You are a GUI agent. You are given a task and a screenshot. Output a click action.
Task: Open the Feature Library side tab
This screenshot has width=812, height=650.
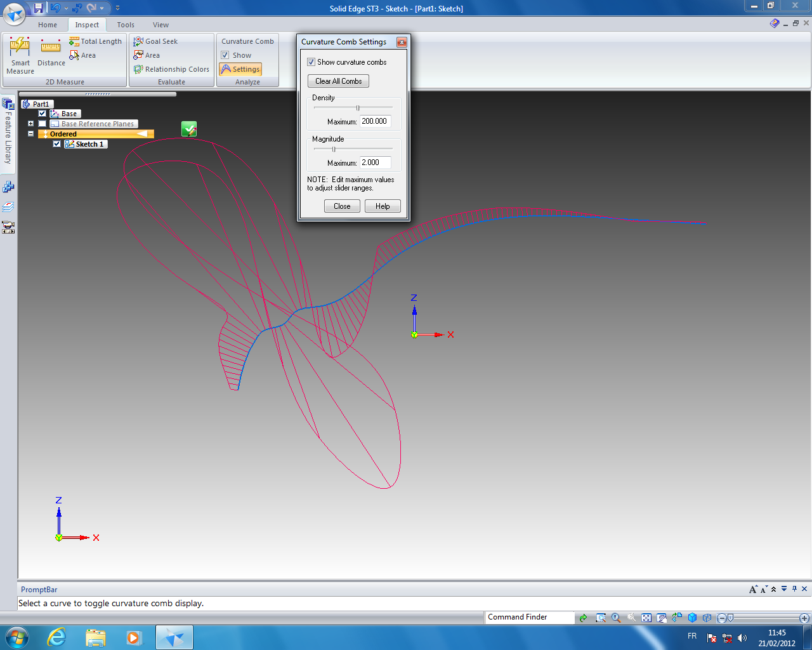(8, 134)
